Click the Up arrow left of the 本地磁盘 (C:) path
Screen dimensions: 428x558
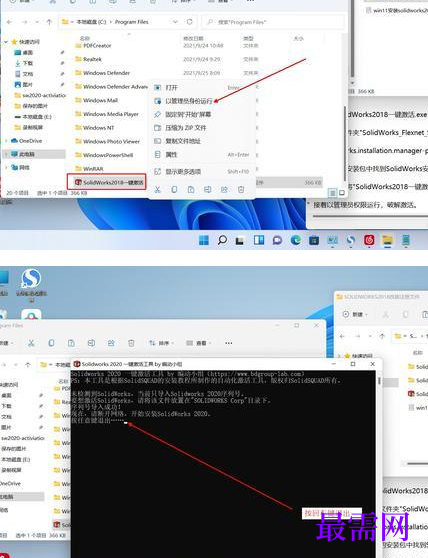point(49,22)
